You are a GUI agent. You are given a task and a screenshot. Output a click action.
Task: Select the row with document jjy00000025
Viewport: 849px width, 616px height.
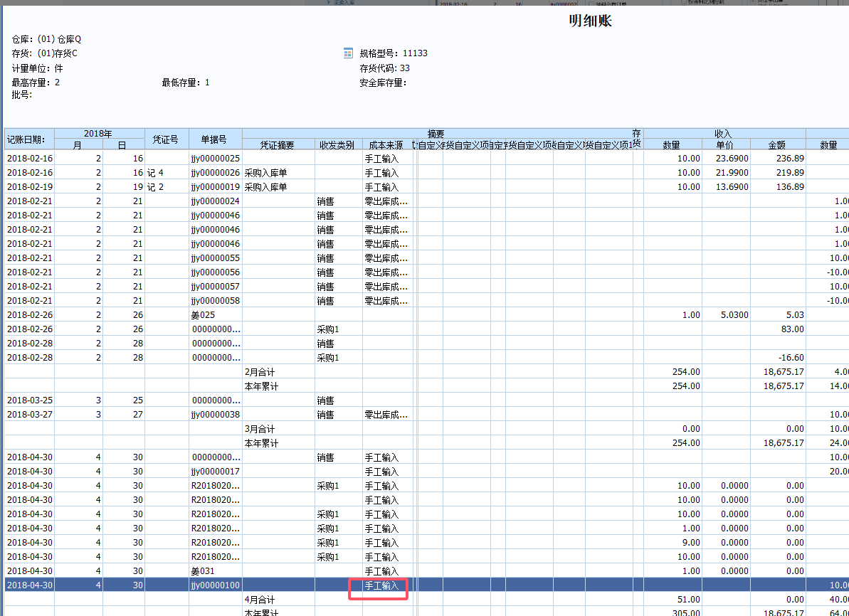point(215,158)
